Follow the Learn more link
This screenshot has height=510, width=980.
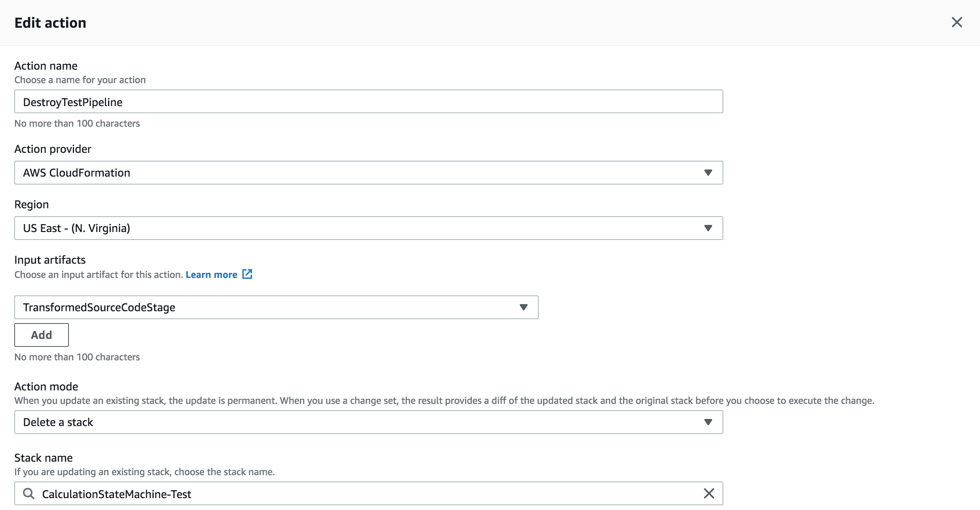pyautogui.click(x=212, y=274)
